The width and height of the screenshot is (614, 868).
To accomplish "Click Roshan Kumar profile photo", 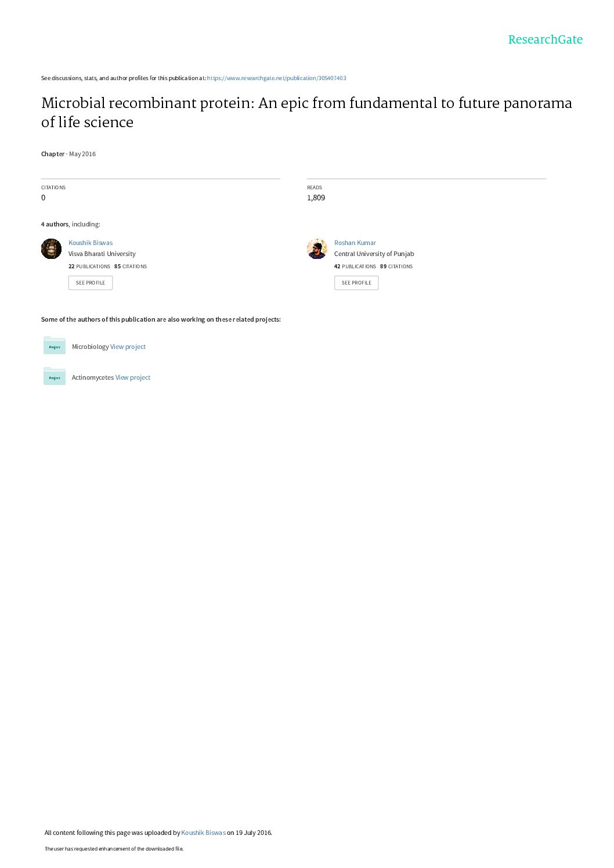I will 317,248.
